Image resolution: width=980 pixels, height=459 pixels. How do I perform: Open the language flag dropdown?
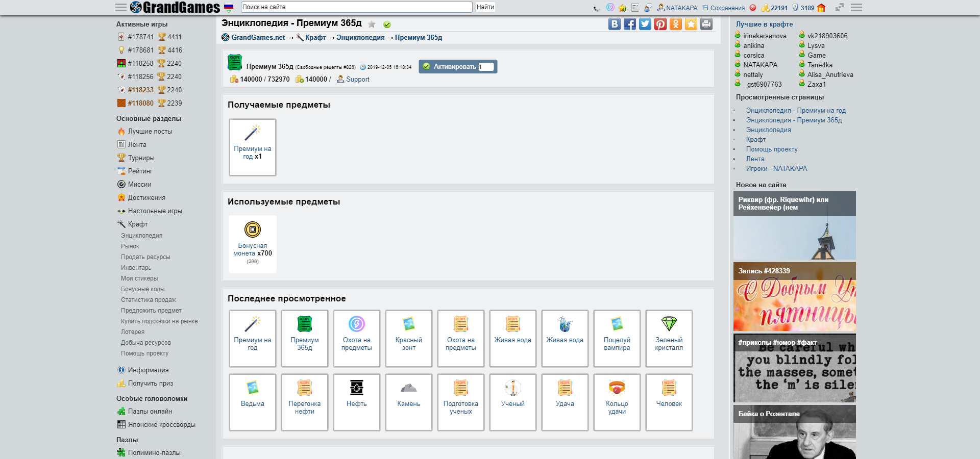click(229, 8)
